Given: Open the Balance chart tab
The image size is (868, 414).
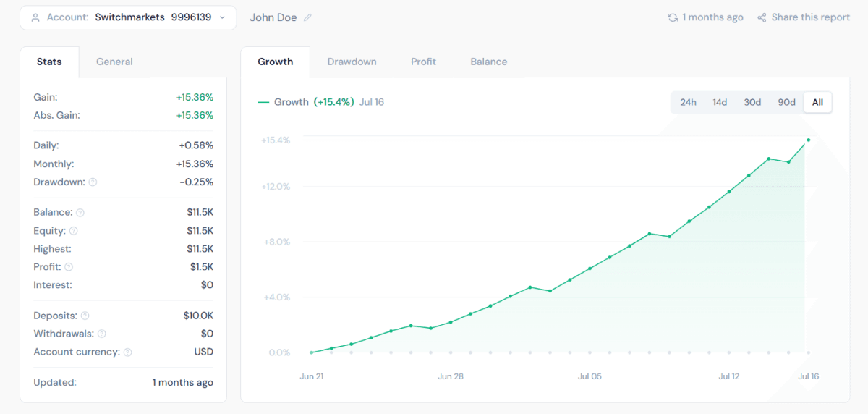Looking at the screenshot, I should [x=489, y=62].
